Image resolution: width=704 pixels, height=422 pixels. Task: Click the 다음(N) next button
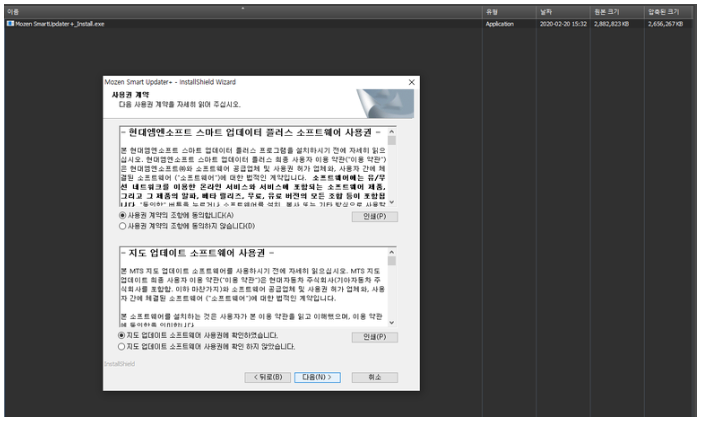tap(317, 378)
